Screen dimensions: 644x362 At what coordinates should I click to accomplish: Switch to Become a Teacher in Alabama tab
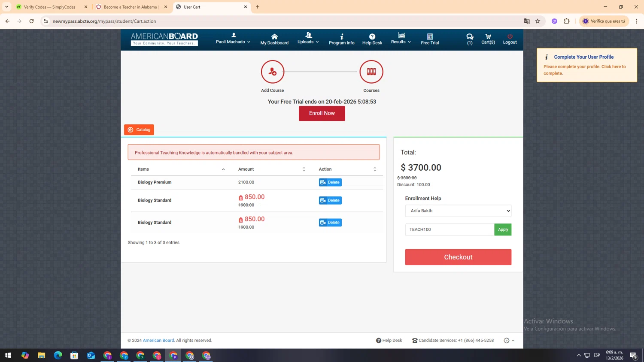click(131, 7)
